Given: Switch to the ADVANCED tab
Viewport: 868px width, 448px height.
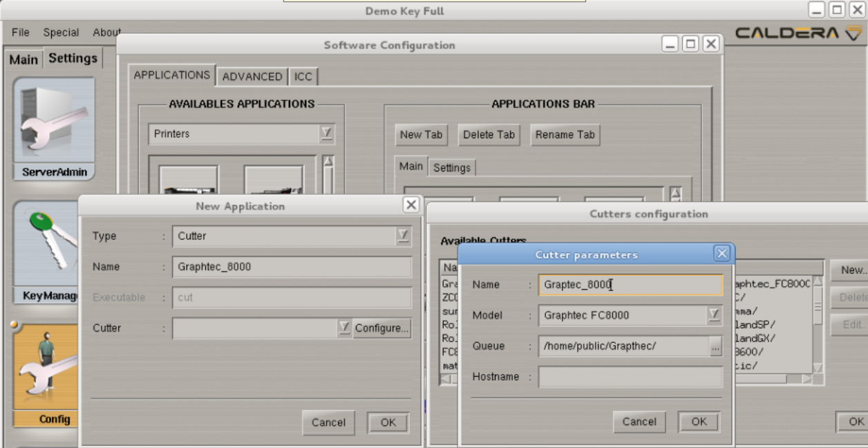Looking at the screenshot, I should 252,77.
